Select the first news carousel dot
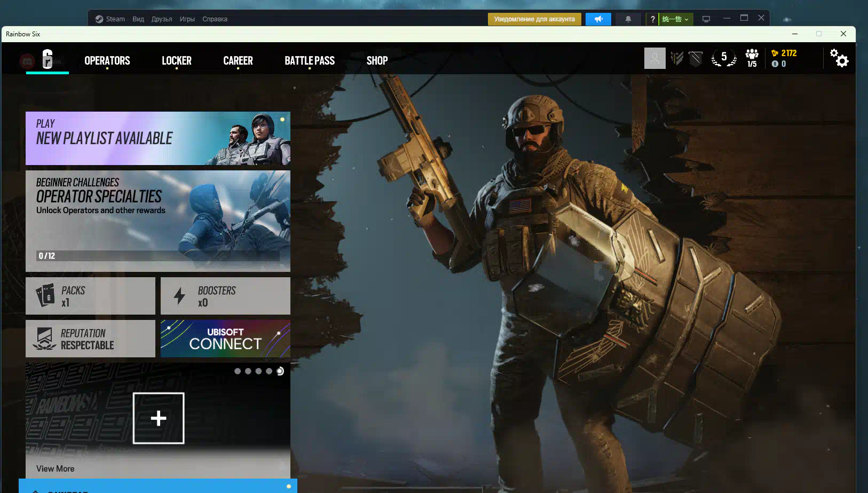The height and width of the screenshot is (493, 868). (x=238, y=371)
